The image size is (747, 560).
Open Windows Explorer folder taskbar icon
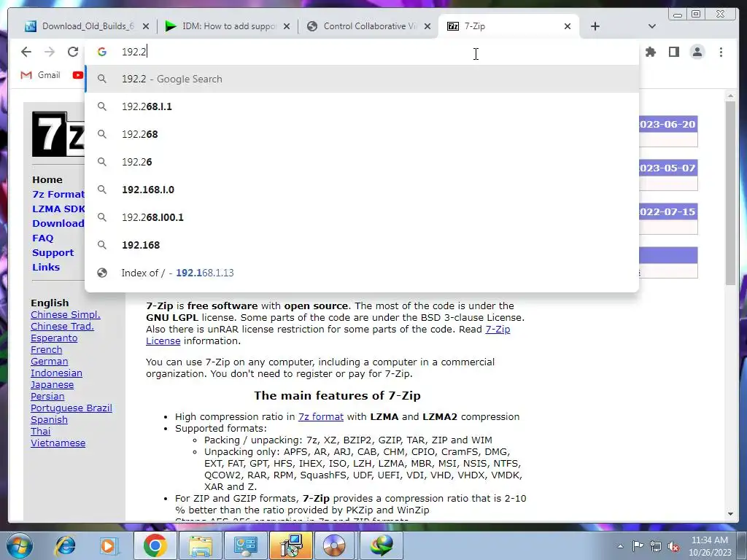[201, 545]
